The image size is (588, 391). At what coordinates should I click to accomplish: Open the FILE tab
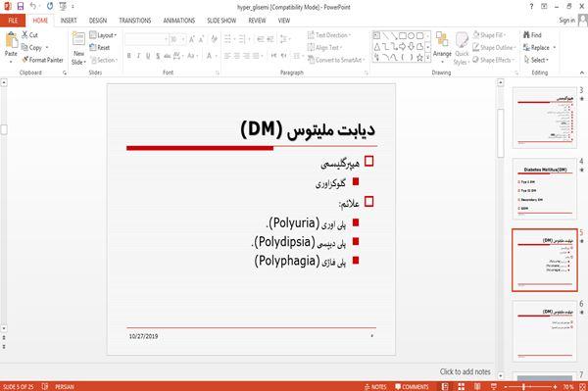(x=13, y=21)
